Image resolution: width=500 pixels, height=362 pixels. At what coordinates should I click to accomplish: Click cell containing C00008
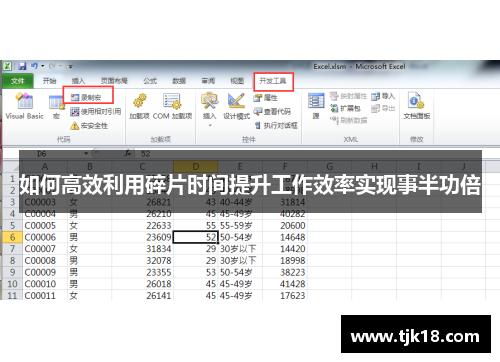[x=45, y=261]
